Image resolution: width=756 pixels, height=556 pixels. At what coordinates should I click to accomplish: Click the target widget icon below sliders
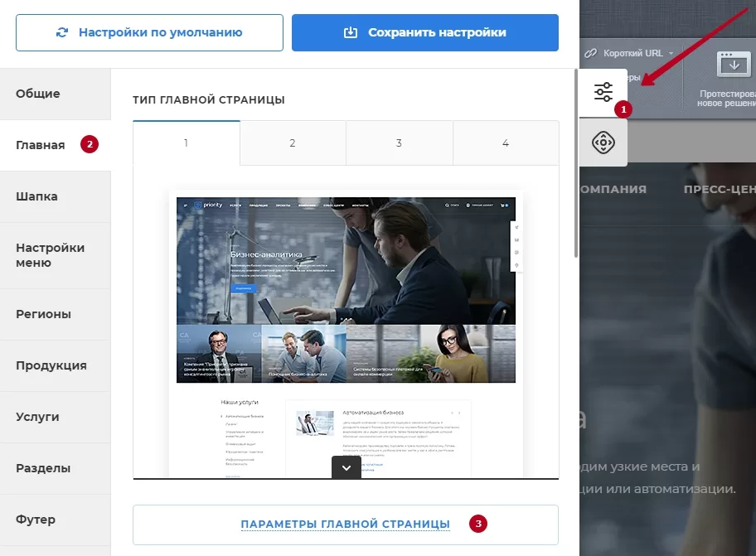pyautogui.click(x=603, y=143)
